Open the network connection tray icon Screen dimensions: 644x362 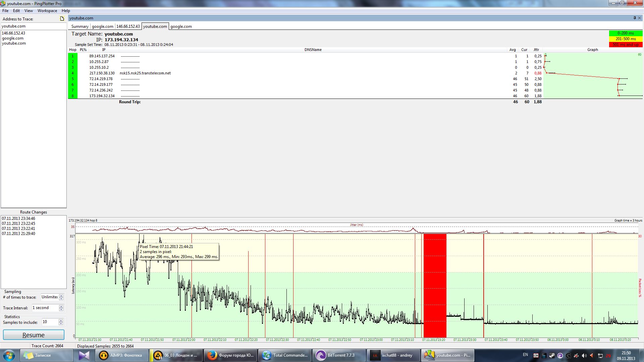(x=600, y=356)
